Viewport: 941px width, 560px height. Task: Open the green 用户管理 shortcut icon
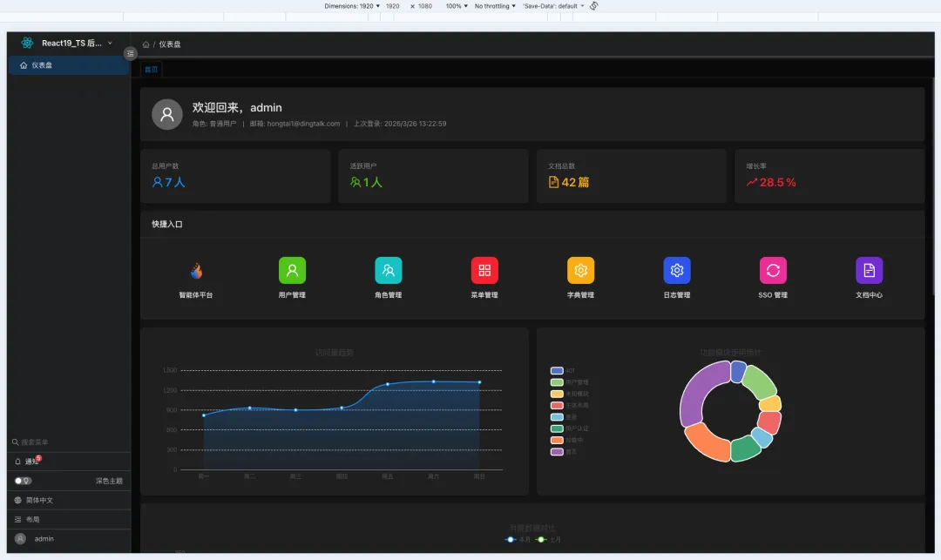click(x=292, y=270)
